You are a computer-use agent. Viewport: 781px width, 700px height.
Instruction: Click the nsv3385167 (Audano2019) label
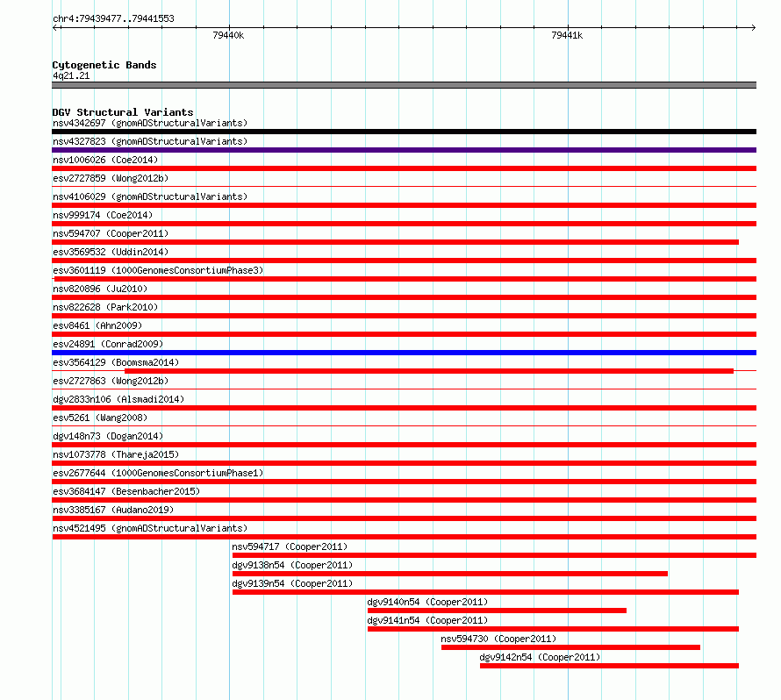(x=113, y=510)
